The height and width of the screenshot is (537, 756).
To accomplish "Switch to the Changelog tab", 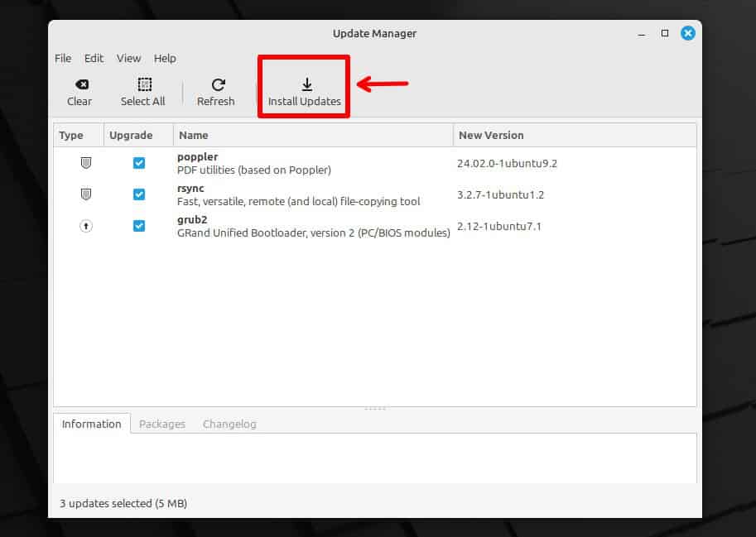I will (229, 424).
